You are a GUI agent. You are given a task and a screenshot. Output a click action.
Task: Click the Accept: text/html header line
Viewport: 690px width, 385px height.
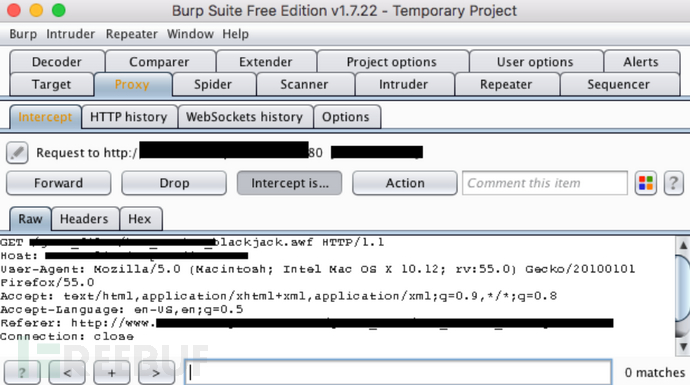(x=279, y=296)
